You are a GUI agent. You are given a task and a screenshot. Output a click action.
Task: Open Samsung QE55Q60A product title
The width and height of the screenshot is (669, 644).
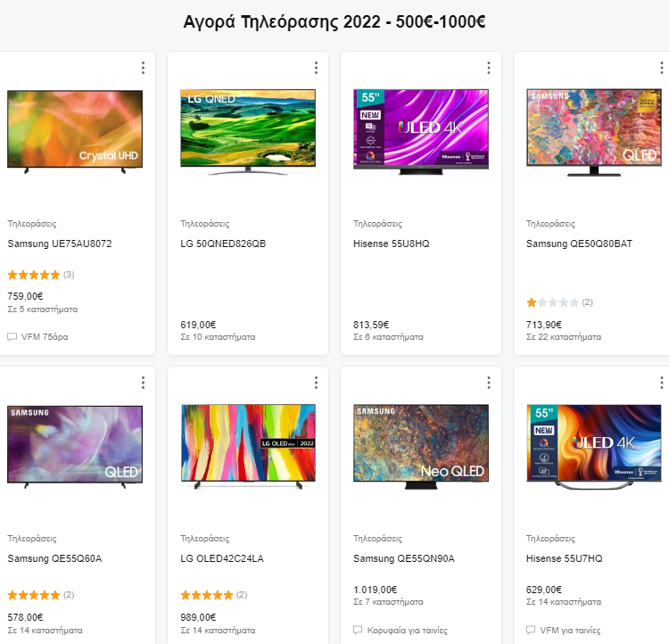54,558
